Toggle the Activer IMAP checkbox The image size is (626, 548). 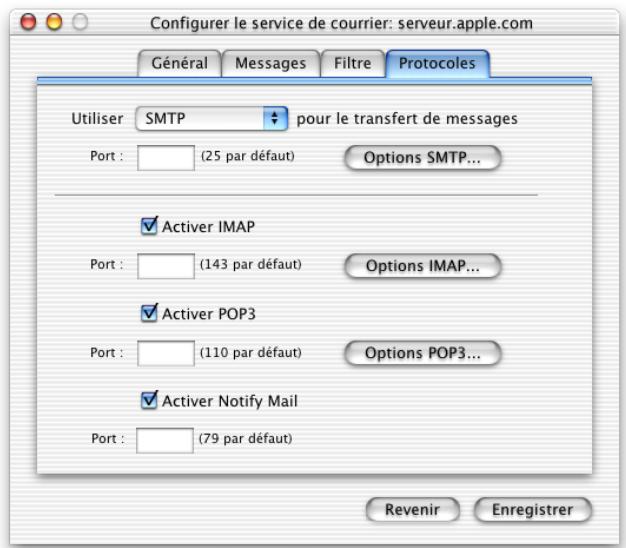click(x=149, y=226)
